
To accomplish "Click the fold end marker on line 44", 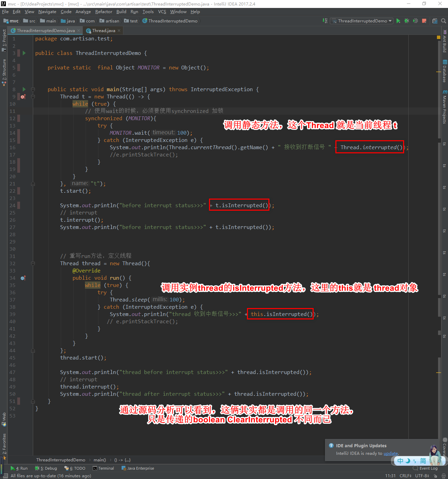I will pos(33,351).
